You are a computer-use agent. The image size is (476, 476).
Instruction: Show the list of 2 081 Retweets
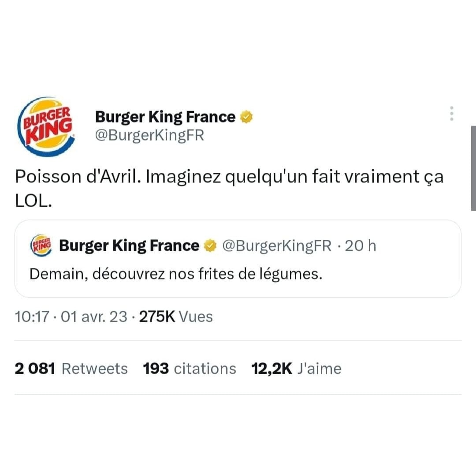click(71, 368)
